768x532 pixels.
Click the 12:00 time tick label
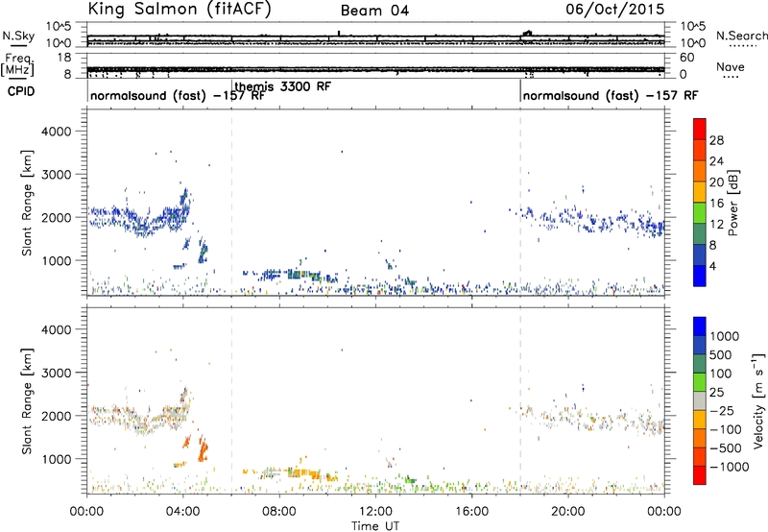pos(375,512)
